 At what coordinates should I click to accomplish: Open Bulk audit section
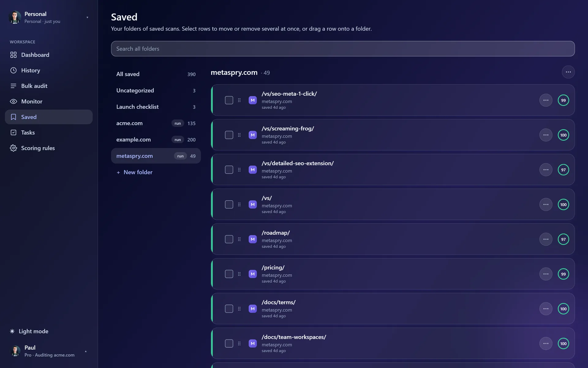[x=49, y=86]
